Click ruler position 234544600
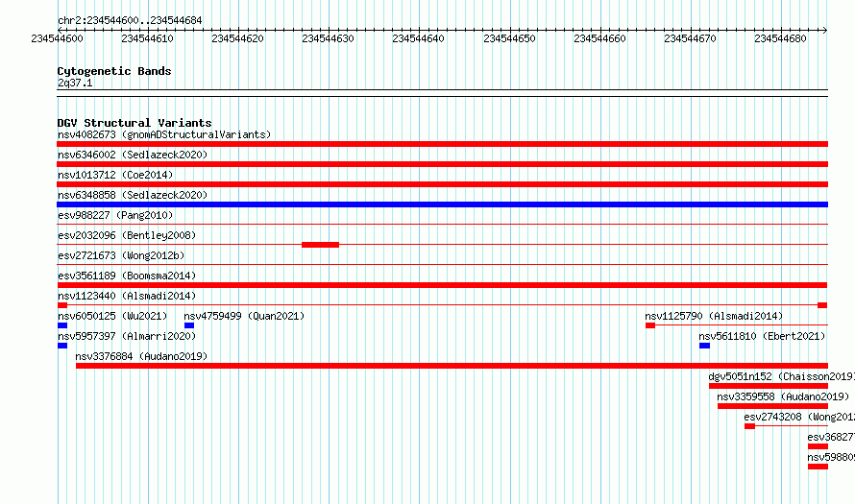The width and height of the screenshot is (855, 504). tap(58, 38)
